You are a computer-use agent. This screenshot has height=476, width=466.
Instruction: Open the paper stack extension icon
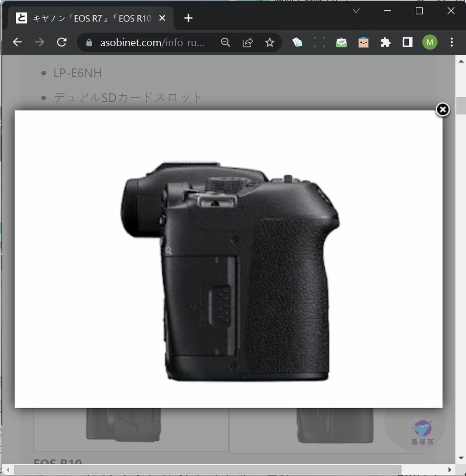coord(297,42)
